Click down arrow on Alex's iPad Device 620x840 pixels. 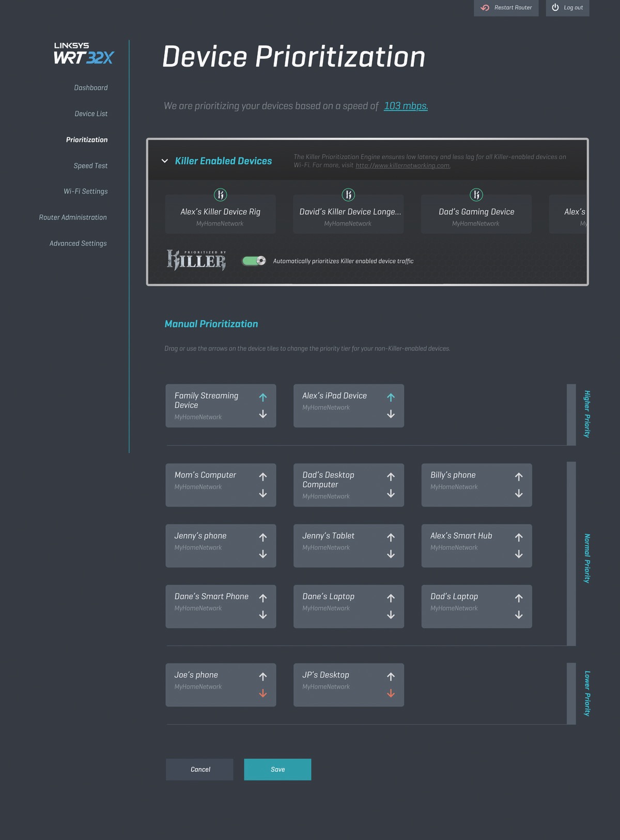point(391,414)
